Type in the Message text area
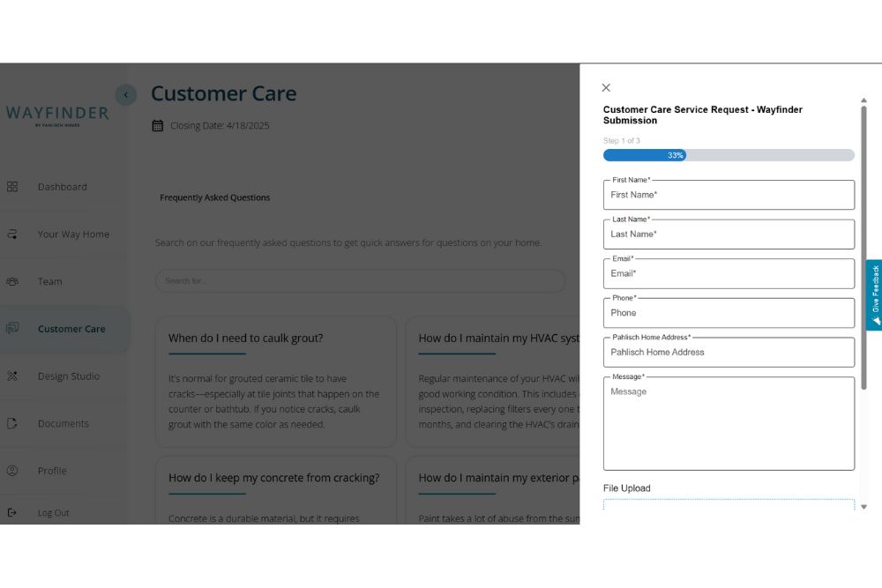The image size is (882, 588). click(729, 423)
